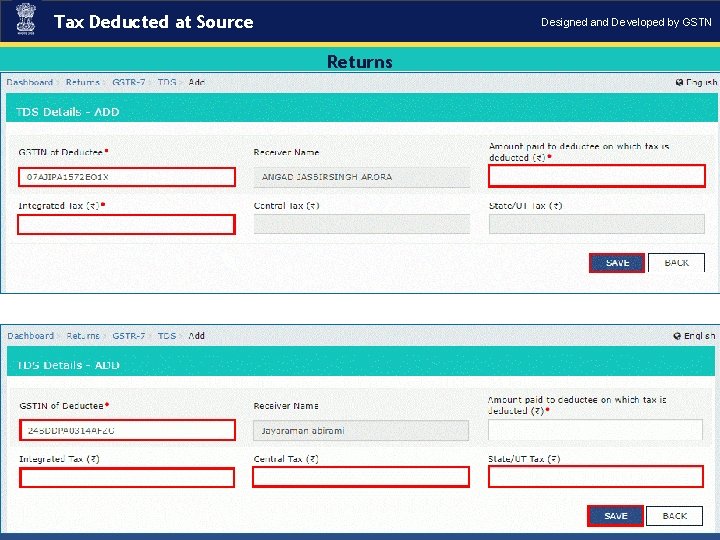The width and height of the screenshot is (720, 540).
Task: Click GSTIN field in lower form
Action: (127, 430)
